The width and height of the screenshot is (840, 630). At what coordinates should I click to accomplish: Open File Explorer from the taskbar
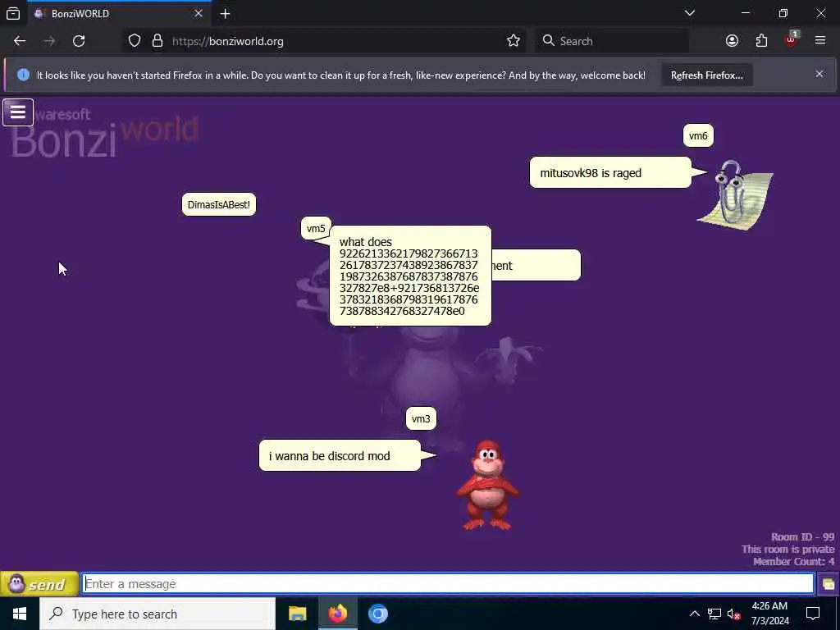pos(297,614)
